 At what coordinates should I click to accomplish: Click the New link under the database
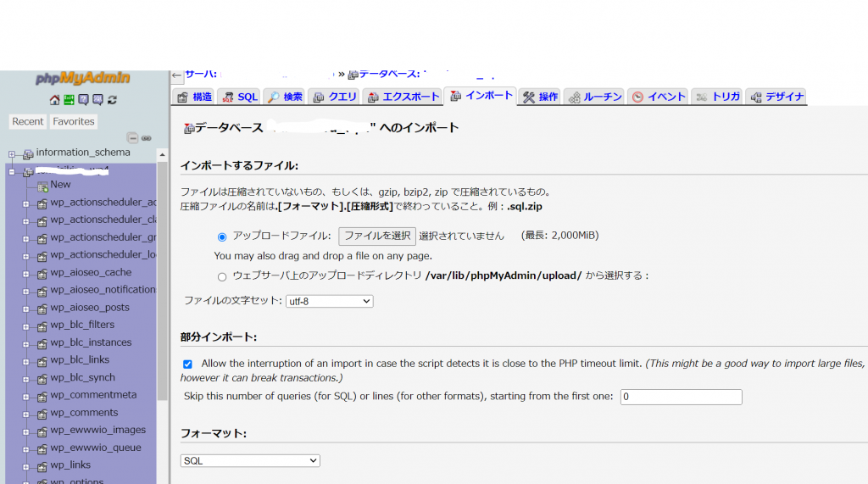60,185
